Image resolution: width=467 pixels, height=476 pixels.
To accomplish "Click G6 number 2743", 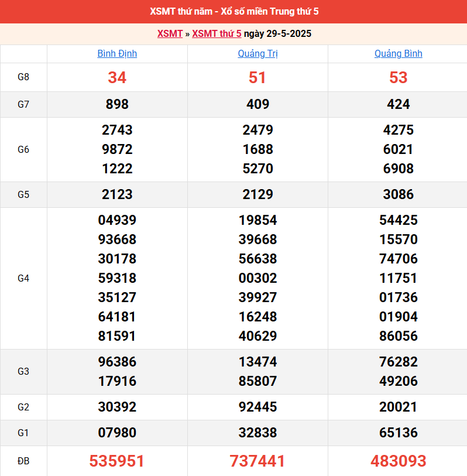I will (117, 130).
